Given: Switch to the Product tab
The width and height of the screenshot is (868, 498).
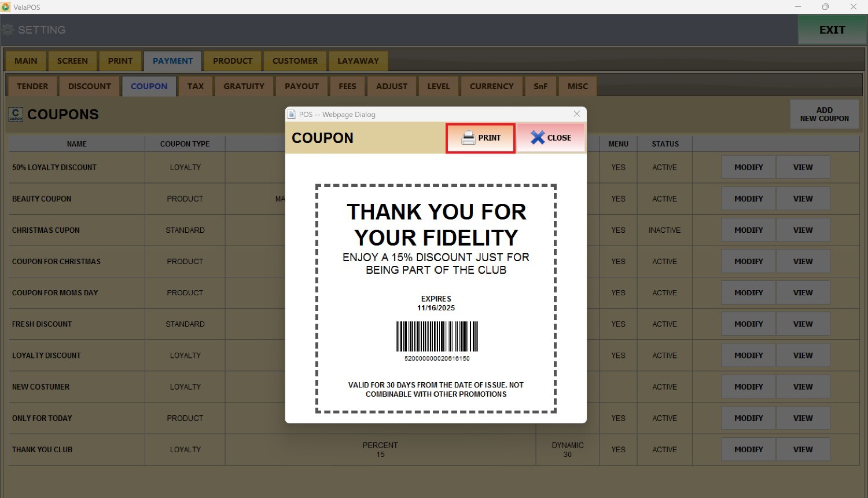Looking at the screenshot, I should tap(233, 61).
